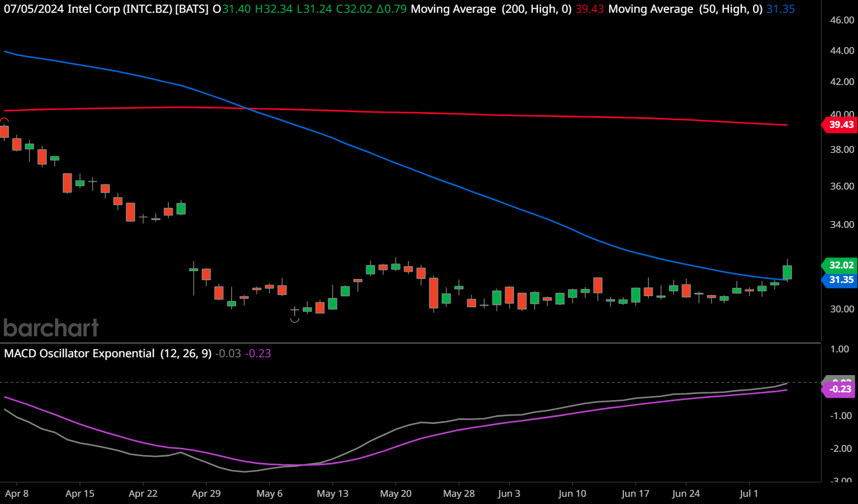Screen dimensions: 858x504
Task: Click the low price value "L31.24"
Action: pyautogui.click(x=314, y=9)
